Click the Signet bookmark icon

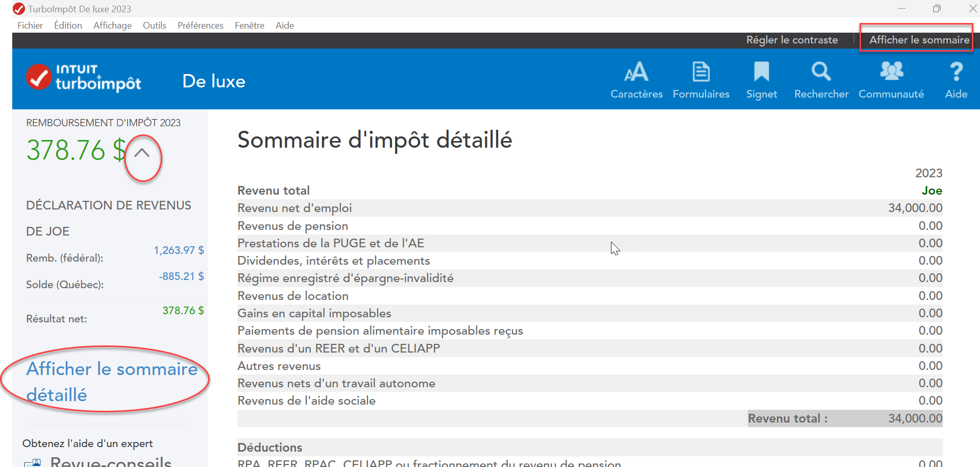coord(762,72)
